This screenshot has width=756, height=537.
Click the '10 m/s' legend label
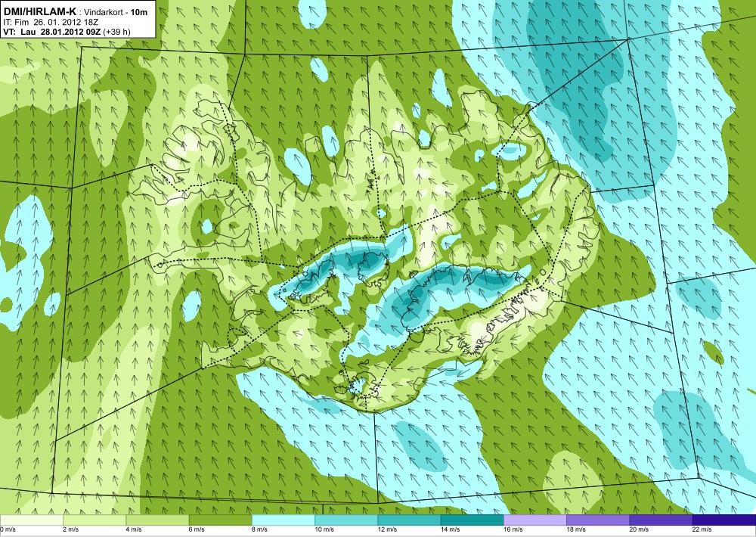pos(324,529)
